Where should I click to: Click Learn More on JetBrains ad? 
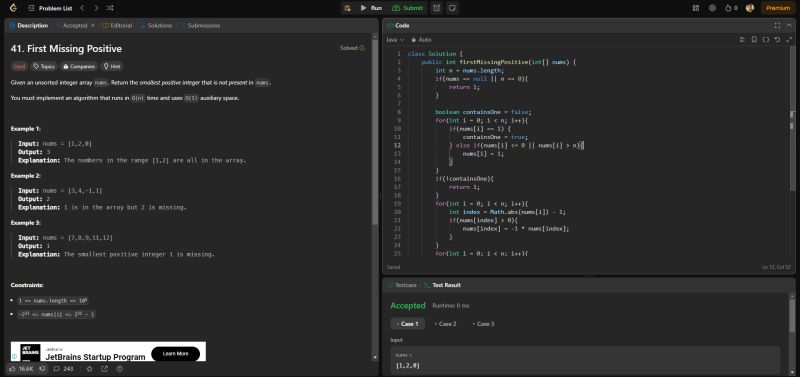(x=176, y=354)
